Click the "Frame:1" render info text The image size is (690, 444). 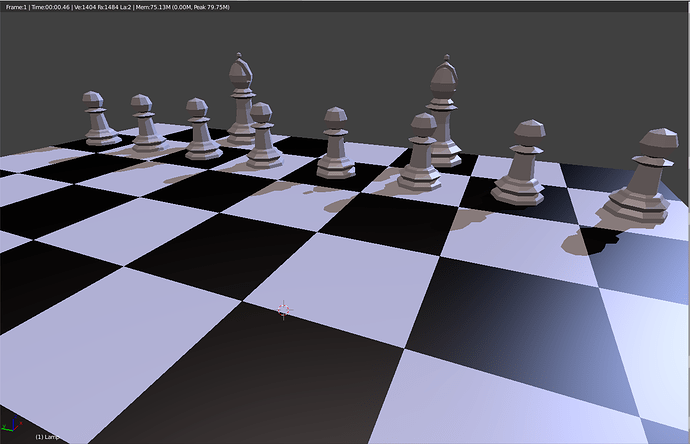click(16, 7)
